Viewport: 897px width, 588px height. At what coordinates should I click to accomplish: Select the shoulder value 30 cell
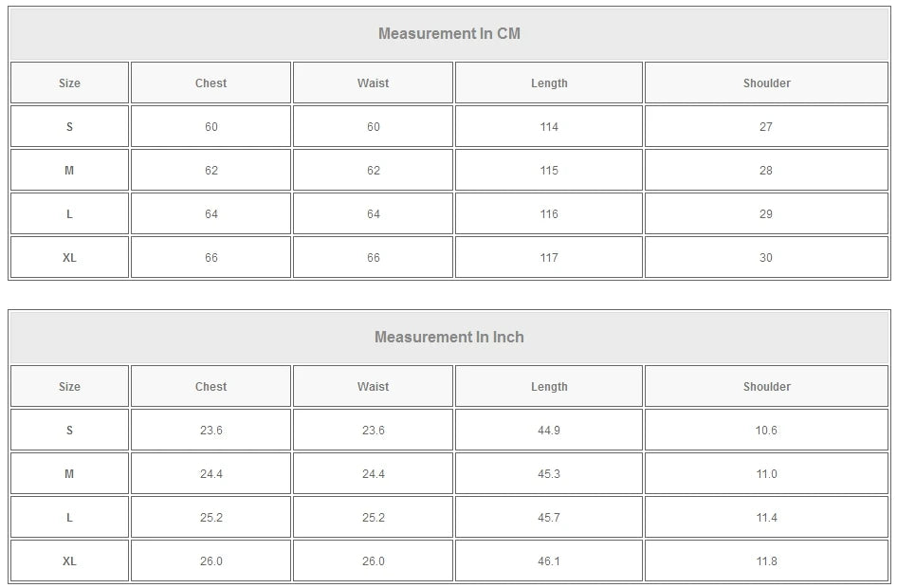(x=766, y=258)
